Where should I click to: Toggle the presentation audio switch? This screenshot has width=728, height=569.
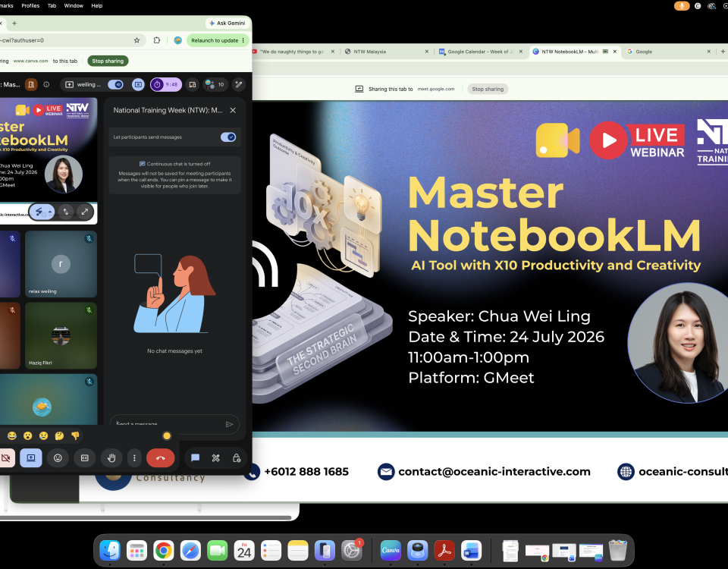coord(115,84)
